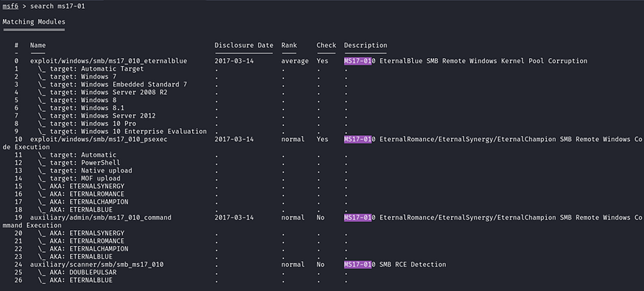This screenshot has height=291, width=644.
Task: Click 'normal' rank in the smb_ms17_010 scanner row
Action: 293,265
